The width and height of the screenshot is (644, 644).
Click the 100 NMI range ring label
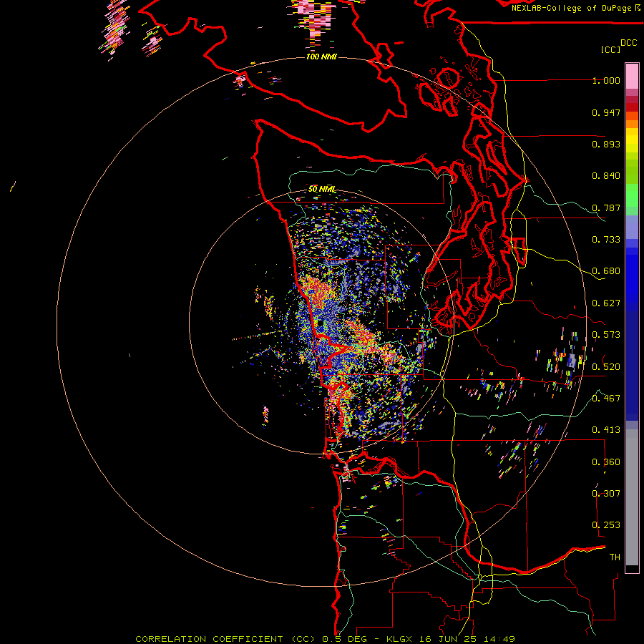(321, 57)
